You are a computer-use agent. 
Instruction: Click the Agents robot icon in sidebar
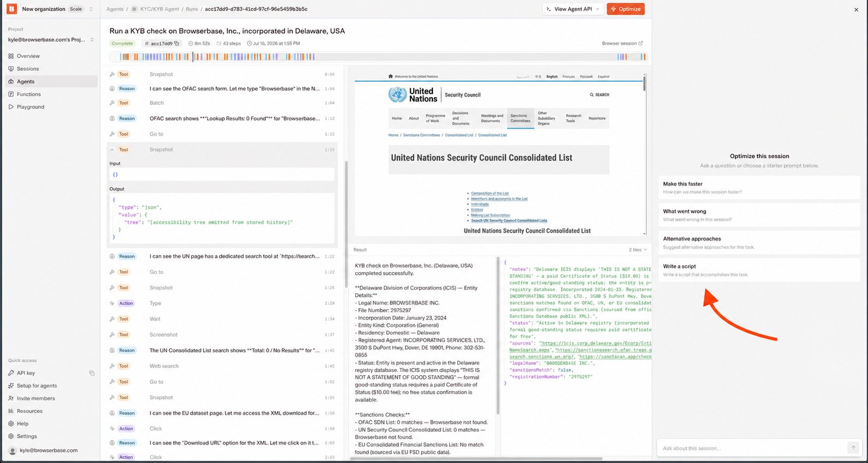tap(11, 81)
